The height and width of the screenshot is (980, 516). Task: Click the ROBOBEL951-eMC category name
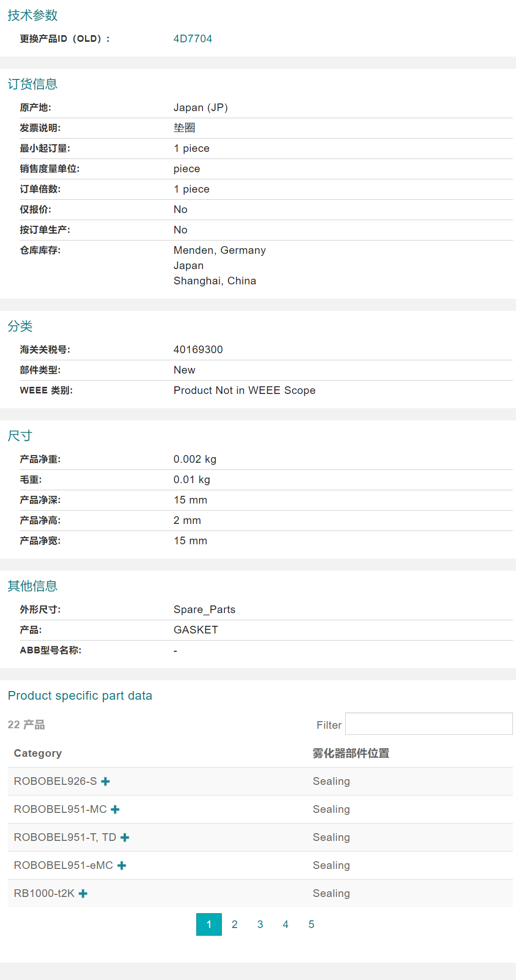tap(63, 865)
